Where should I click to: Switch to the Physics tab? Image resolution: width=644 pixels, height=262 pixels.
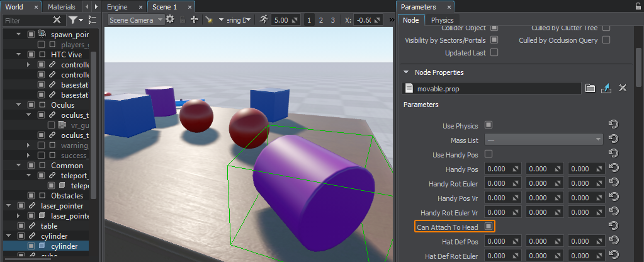[442, 20]
